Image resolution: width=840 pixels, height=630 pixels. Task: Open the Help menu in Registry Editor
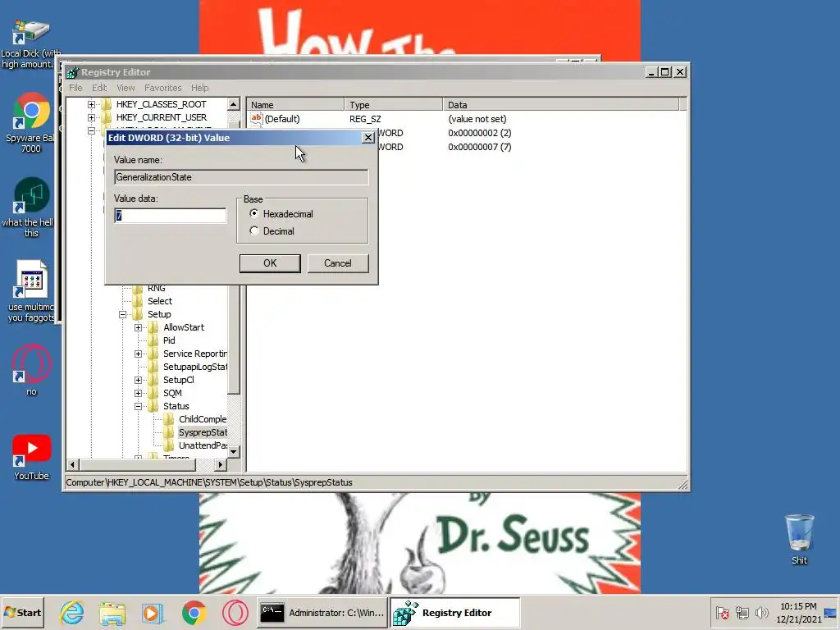[200, 88]
